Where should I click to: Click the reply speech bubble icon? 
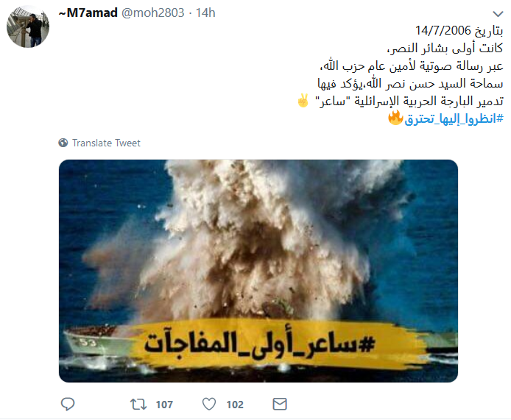(68, 404)
